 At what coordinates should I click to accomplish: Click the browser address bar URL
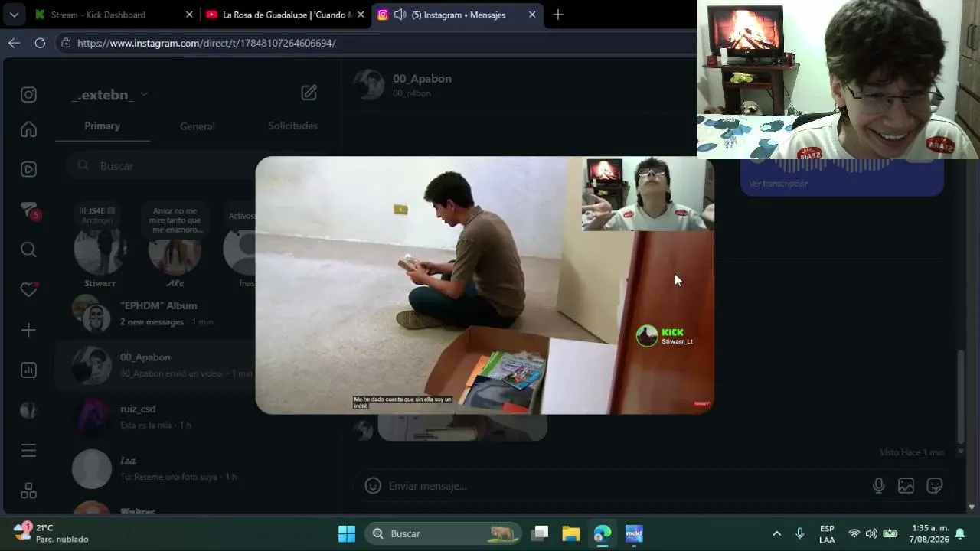pos(207,43)
